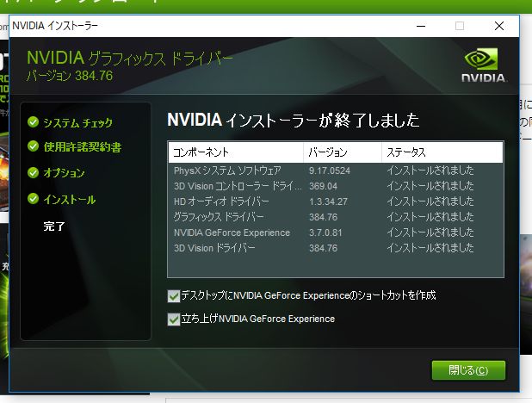Image resolution: width=532 pixels, height=403 pixels.
Task: Select the システム チェック step label
Action: click(x=77, y=122)
